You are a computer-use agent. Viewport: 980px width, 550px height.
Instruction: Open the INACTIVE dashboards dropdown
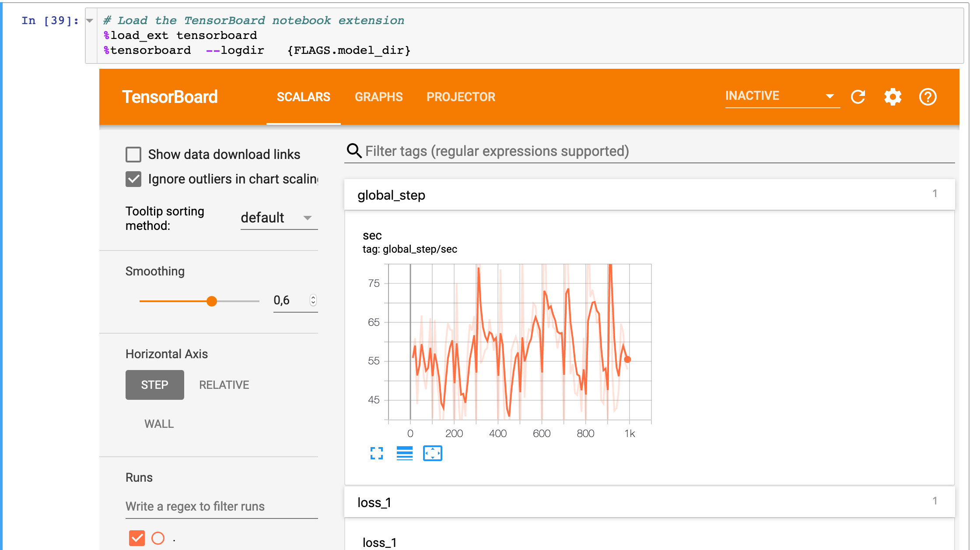point(782,96)
